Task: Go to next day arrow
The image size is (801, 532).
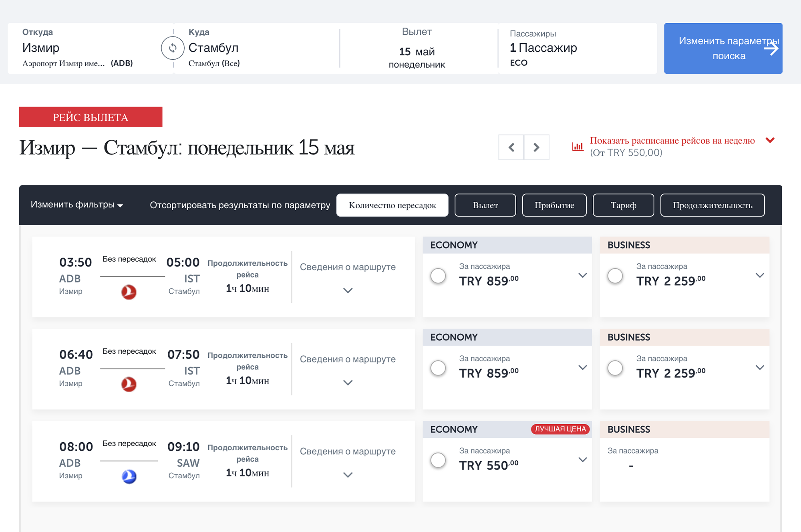Action: pyautogui.click(x=536, y=147)
